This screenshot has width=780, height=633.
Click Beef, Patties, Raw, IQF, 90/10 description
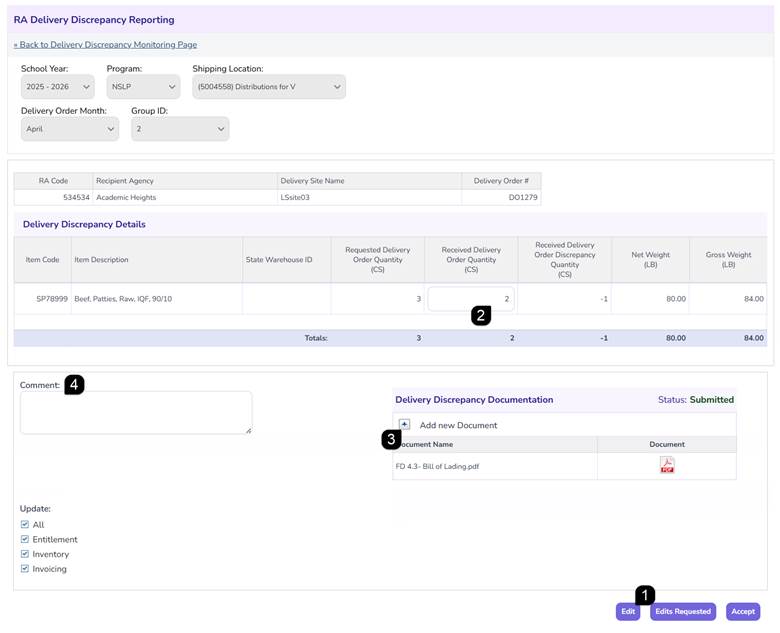(x=123, y=299)
